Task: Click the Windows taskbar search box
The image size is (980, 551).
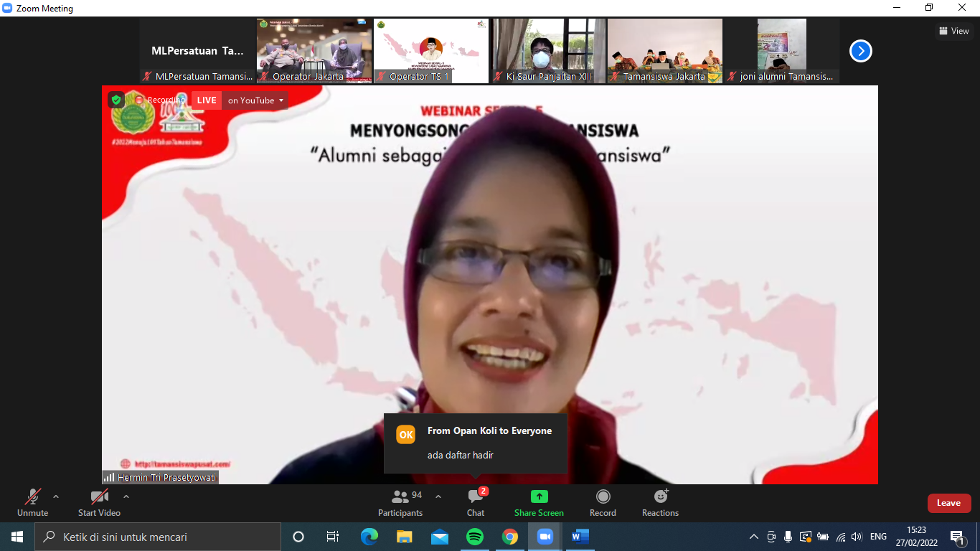Action: point(158,537)
